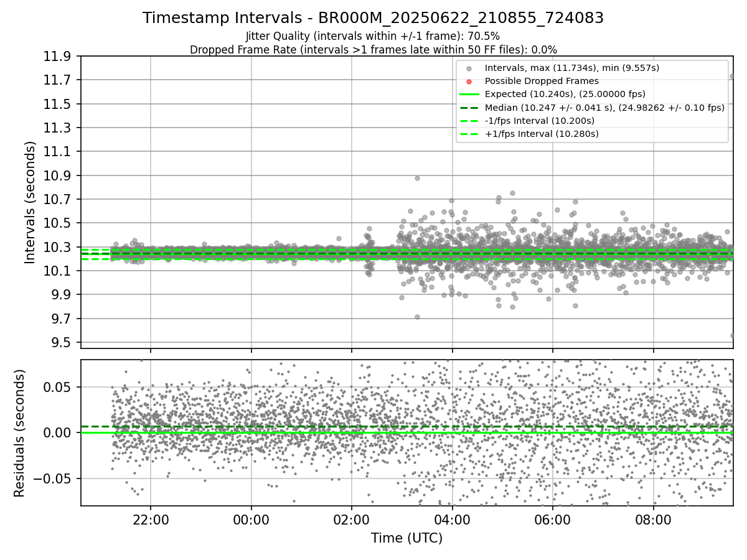
Task: Click the gray dot marker in the legend's Intervals row
Action: 469,68
